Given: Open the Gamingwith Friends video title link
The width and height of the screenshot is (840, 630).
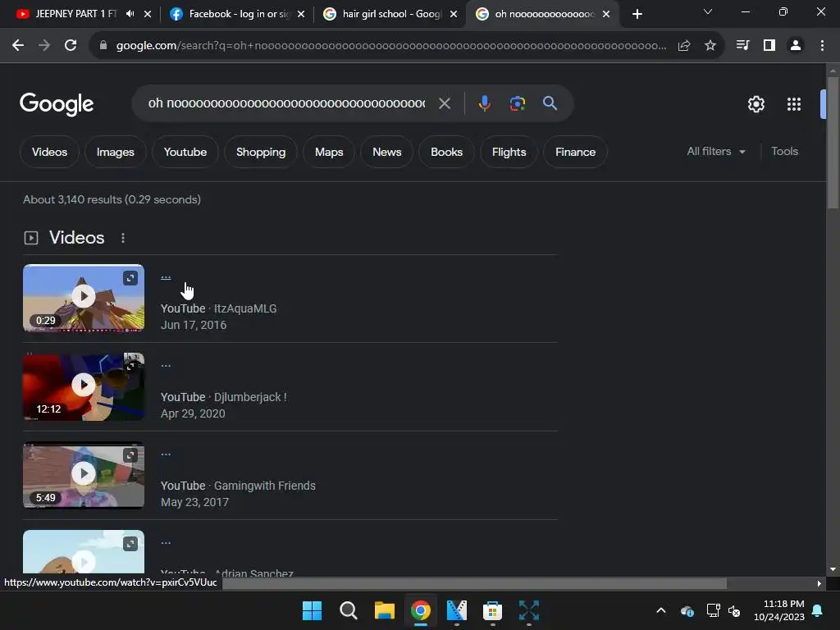Looking at the screenshot, I should 166,454.
